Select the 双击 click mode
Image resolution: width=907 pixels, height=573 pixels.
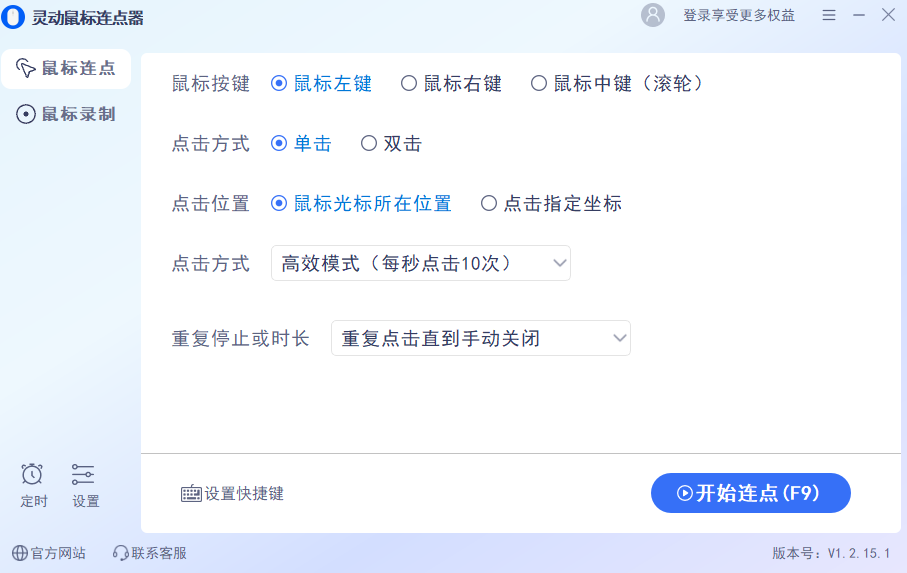(369, 144)
